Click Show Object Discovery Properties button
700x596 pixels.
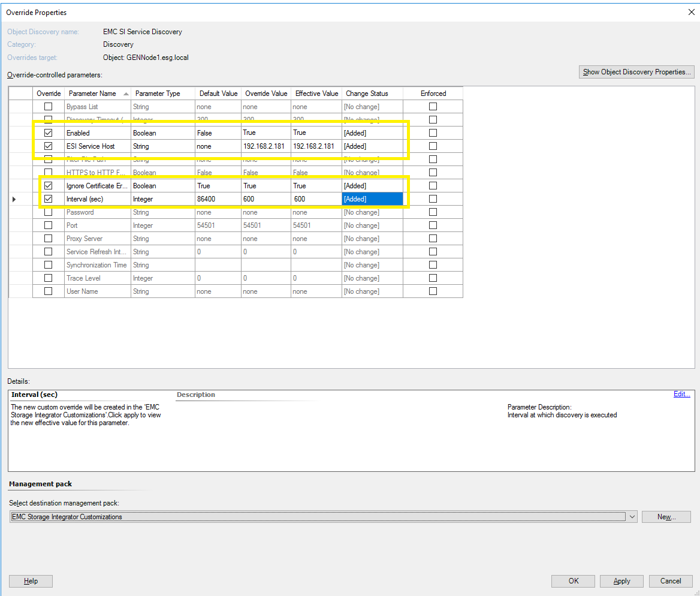pyautogui.click(x=636, y=72)
